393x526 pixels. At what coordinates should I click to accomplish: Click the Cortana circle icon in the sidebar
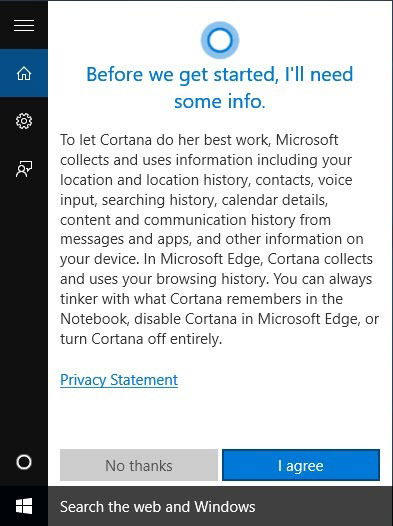click(x=24, y=462)
